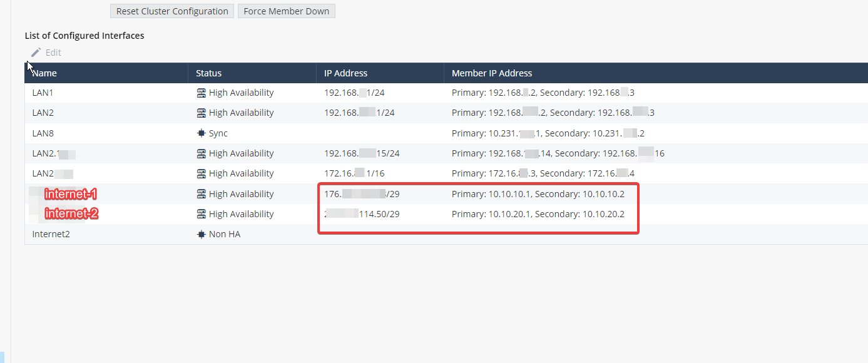Viewport: 868px width, 363px height.
Task: Select the Internet2 interface name
Action: (x=51, y=234)
